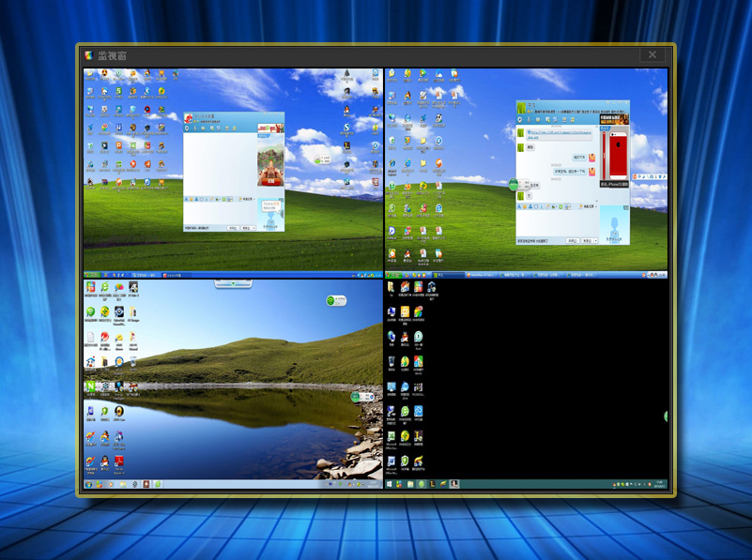The height and width of the screenshot is (560, 752).
Task: Open the Windows Start logo on black desktop
Action: (x=389, y=484)
